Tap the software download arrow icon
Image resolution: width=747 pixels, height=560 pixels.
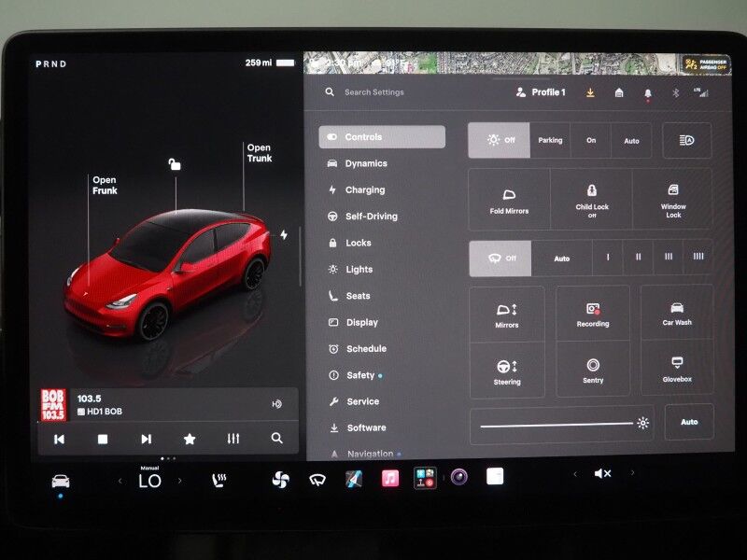[590, 92]
